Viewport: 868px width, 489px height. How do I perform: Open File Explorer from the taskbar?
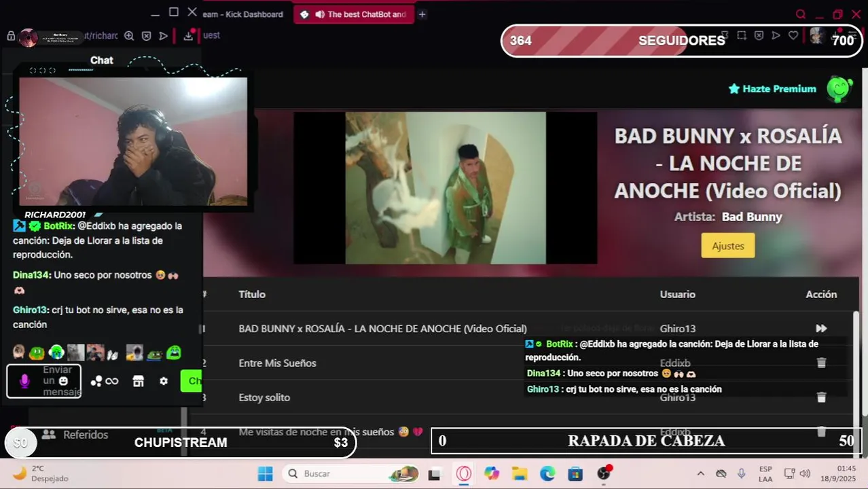pyautogui.click(x=520, y=473)
